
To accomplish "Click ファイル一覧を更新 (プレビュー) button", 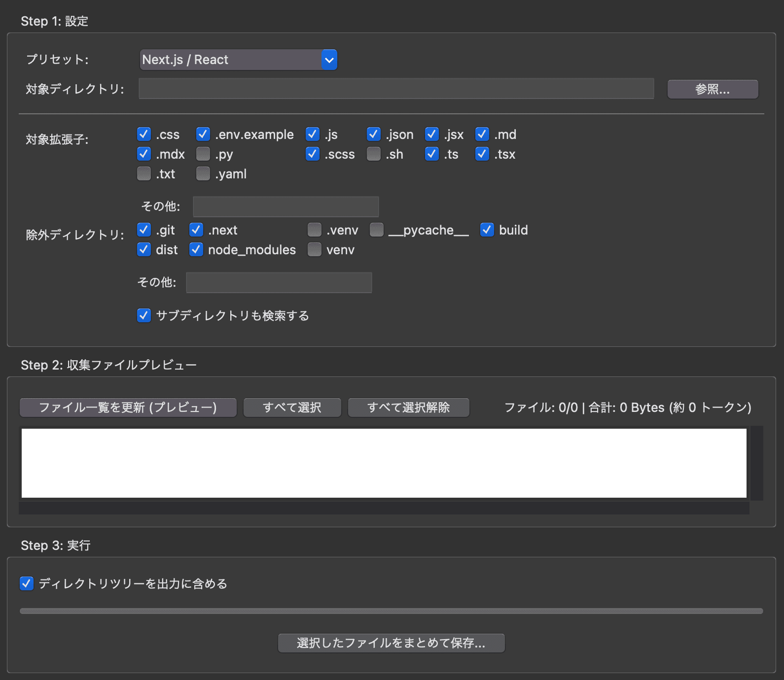I will [128, 408].
